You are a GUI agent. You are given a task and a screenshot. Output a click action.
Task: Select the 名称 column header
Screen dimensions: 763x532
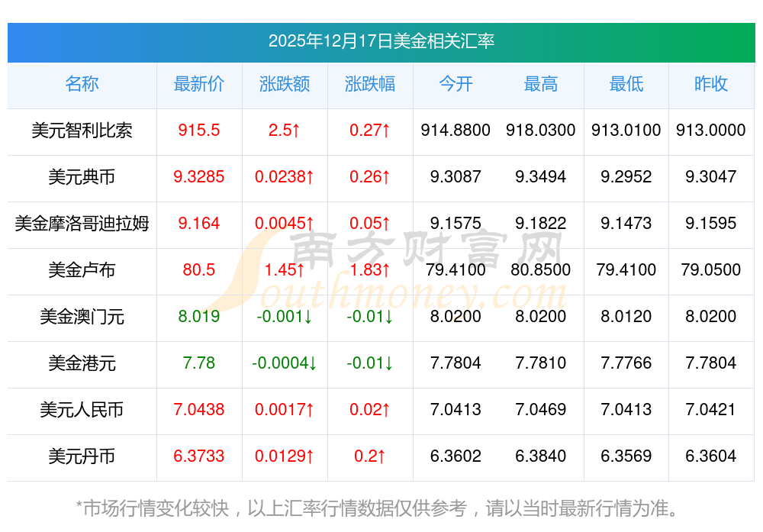click(82, 84)
